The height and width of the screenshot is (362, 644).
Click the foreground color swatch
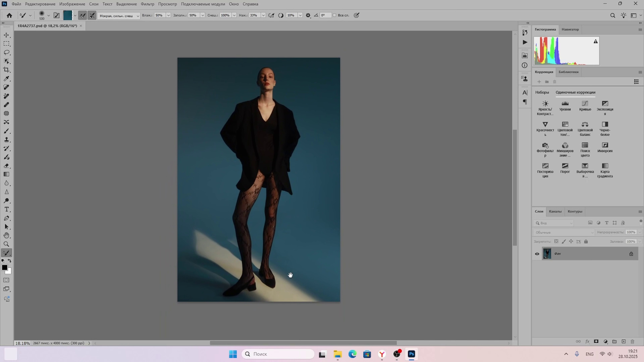(x=4, y=267)
